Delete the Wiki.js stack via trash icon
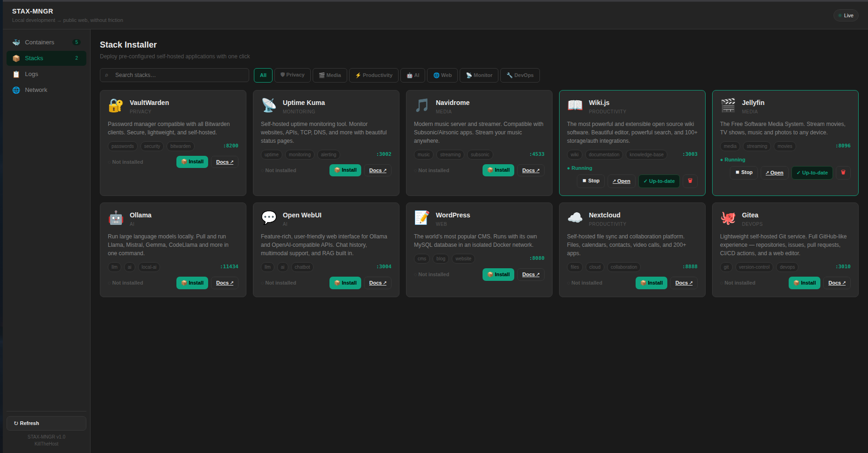The height and width of the screenshot is (453, 868). [690, 181]
